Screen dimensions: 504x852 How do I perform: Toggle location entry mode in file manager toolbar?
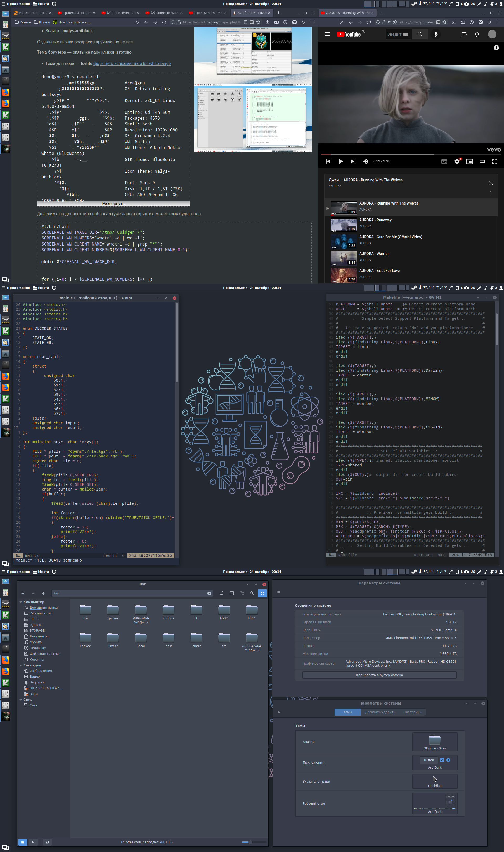tap(221, 593)
